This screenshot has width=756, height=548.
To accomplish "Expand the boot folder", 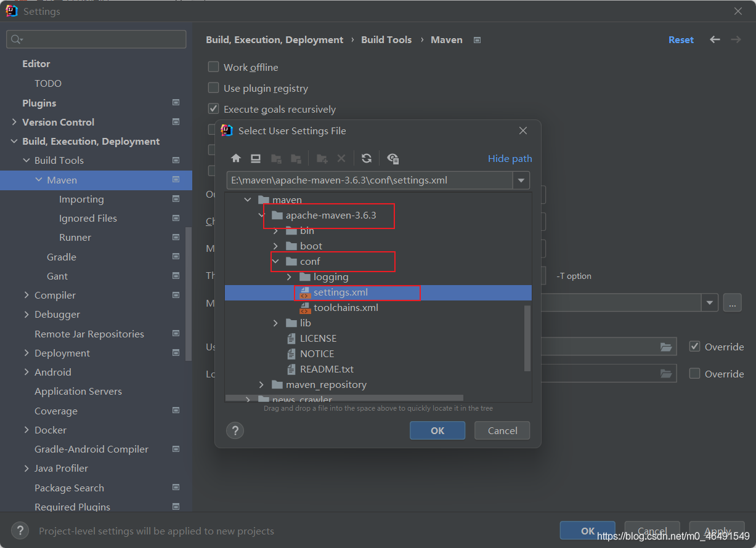I will [275, 246].
